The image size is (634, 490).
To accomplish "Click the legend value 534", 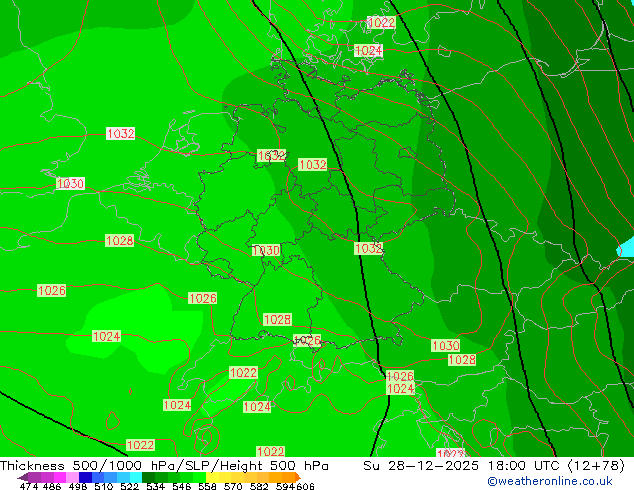I will (155, 486).
